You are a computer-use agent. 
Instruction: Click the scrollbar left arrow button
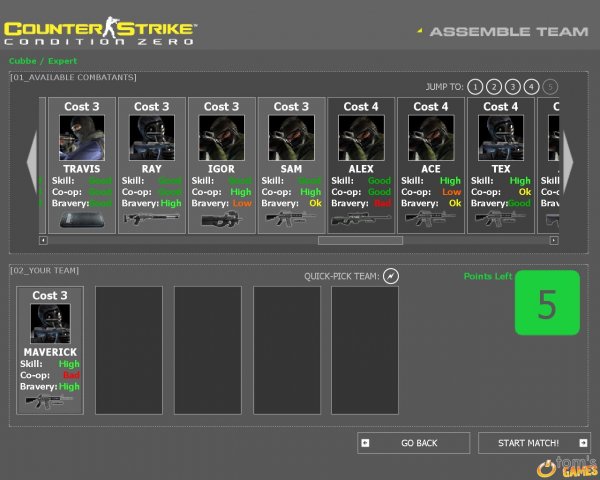click(x=43, y=240)
